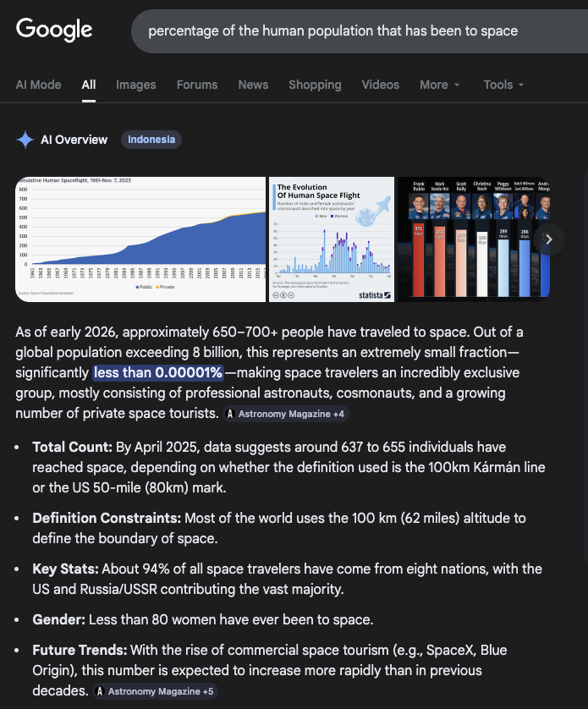
Task: Open the Forums tab
Action: (197, 85)
